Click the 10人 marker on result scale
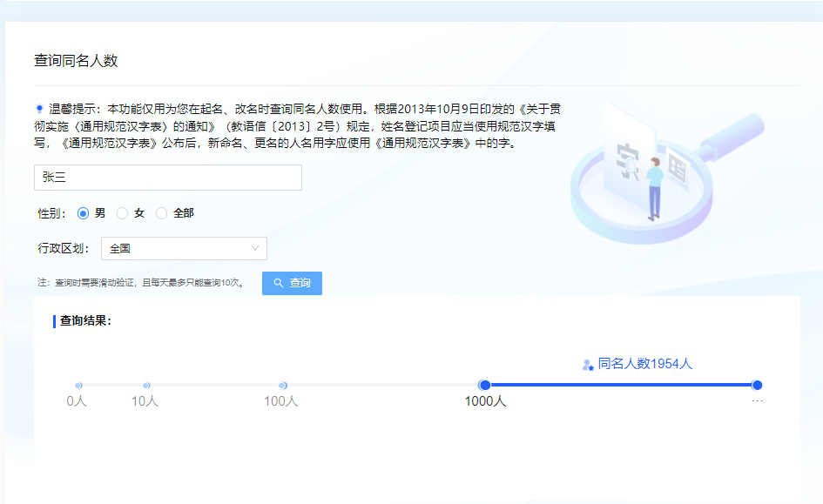 click(x=145, y=385)
